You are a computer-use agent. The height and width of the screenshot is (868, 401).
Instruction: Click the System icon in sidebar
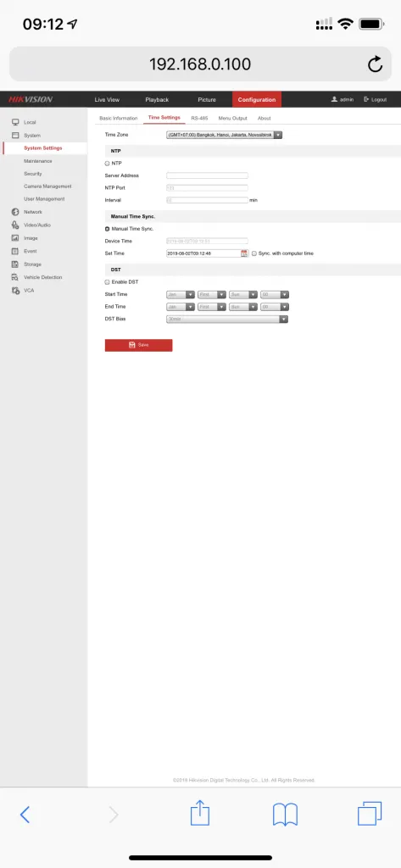pos(15,135)
